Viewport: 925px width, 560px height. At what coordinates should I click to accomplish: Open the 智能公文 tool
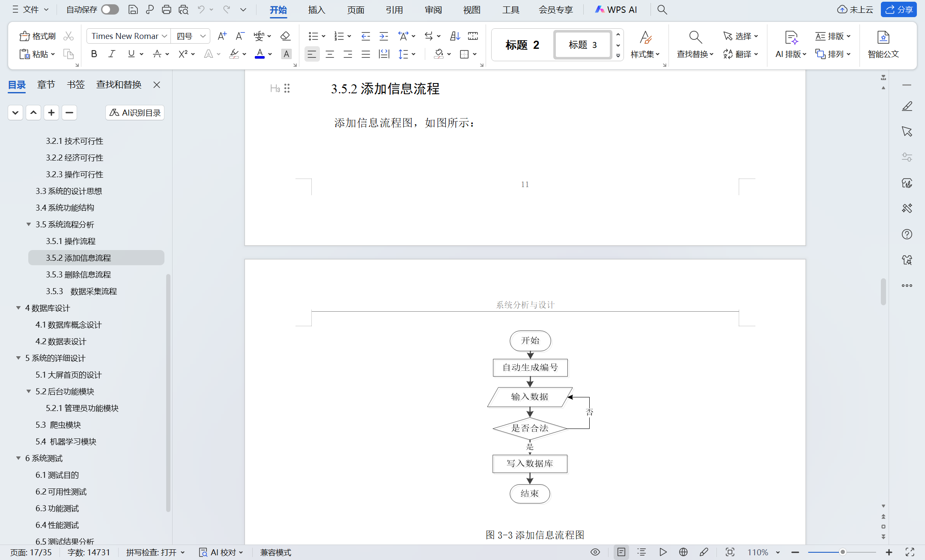click(883, 45)
